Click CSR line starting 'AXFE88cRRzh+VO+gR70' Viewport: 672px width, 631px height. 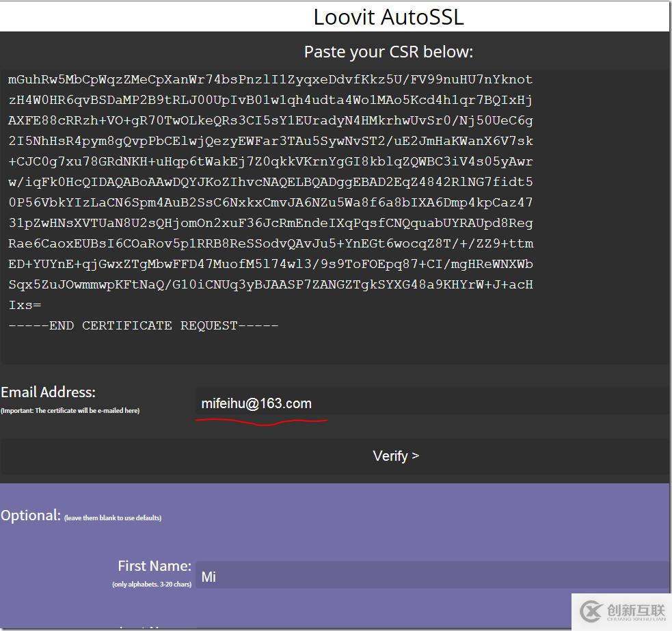tap(271, 120)
